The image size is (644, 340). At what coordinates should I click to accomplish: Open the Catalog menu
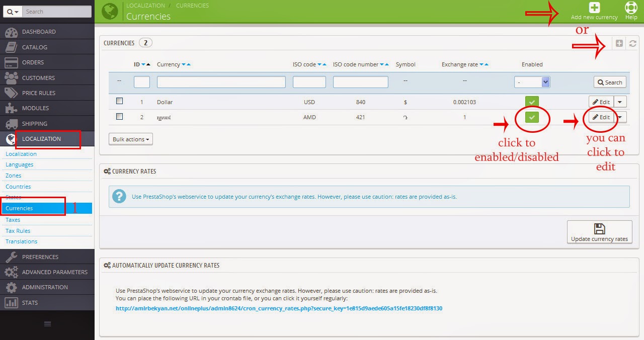pos(47,47)
